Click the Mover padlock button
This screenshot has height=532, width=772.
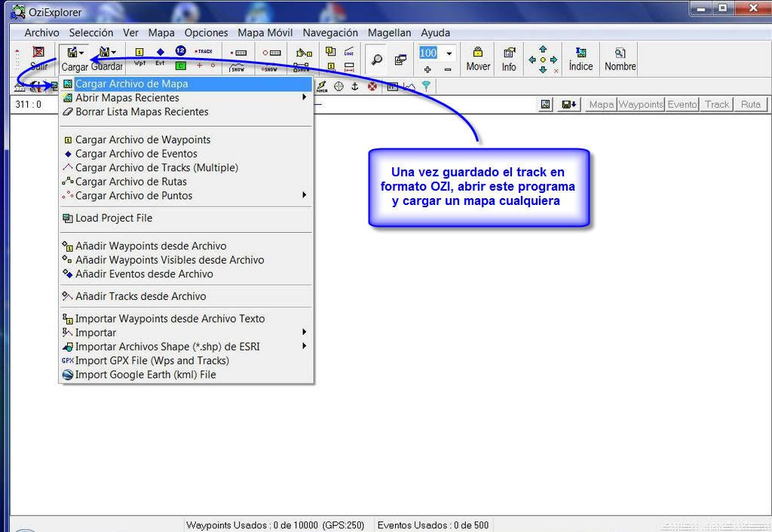coord(478,59)
